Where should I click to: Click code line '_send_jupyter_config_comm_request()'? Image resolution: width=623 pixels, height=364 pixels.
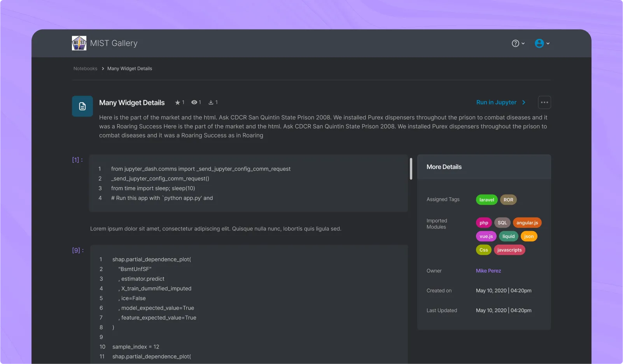[x=160, y=179]
